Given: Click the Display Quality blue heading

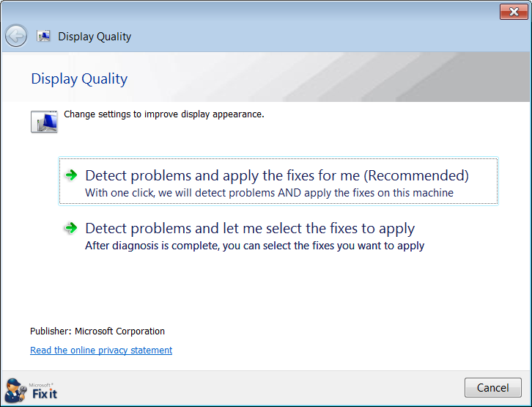Looking at the screenshot, I should click(x=79, y=79).
